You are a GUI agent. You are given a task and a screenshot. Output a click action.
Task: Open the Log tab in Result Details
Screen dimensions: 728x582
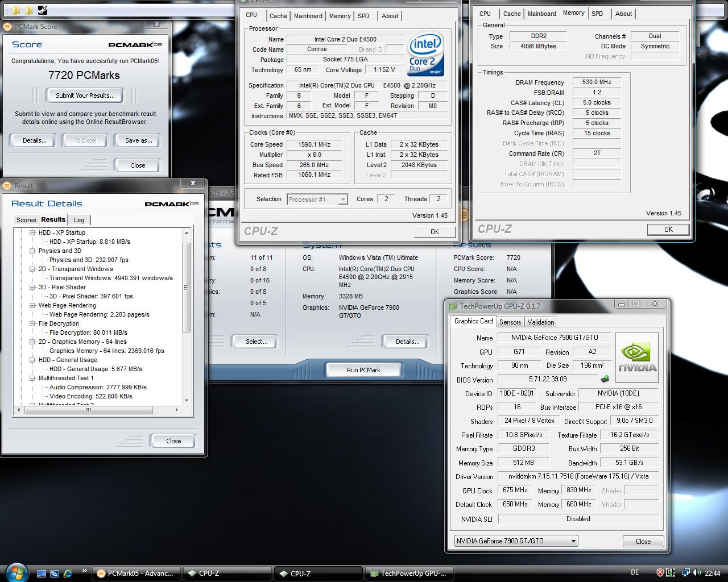79,220
